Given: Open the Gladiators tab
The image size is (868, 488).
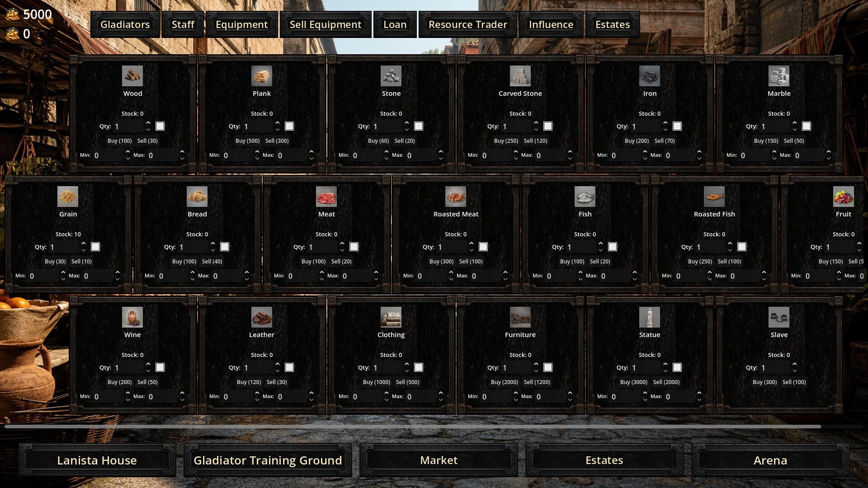Looking at the screenshot, I should [125, 24].
